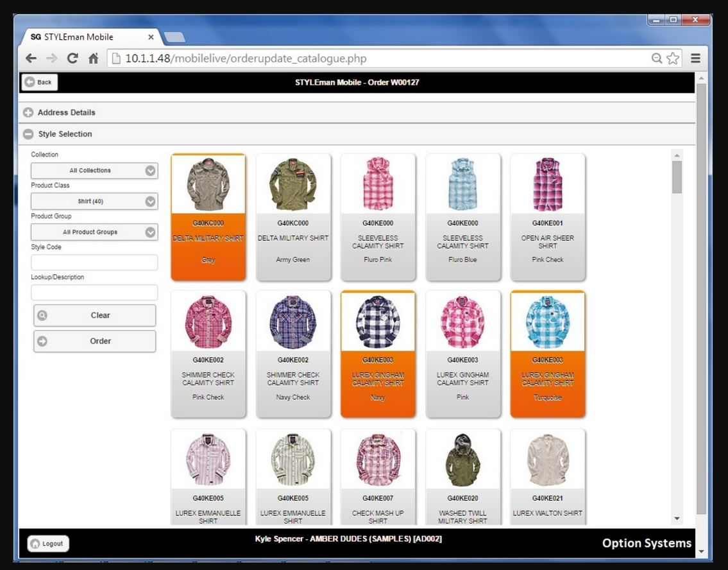This screenshot has width=728, height=570.
Task: Open the Shirt (40) product class dropdown
Action: pyautogui.click(x=94, y=201)
